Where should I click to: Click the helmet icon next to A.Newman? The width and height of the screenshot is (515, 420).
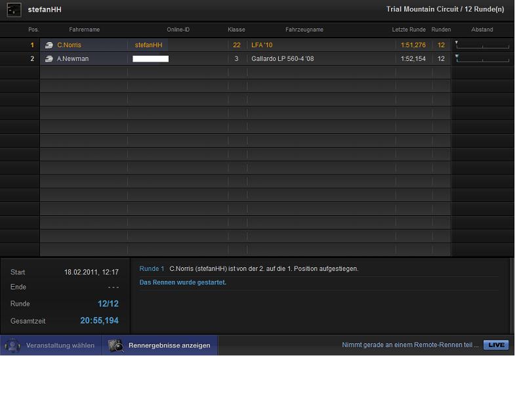(49, 59)
